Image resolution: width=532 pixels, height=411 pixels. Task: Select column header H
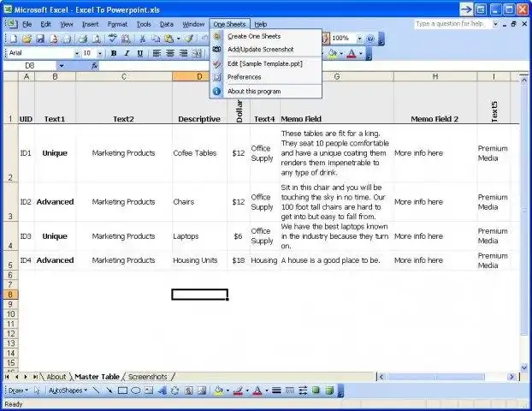coord(435,76)
